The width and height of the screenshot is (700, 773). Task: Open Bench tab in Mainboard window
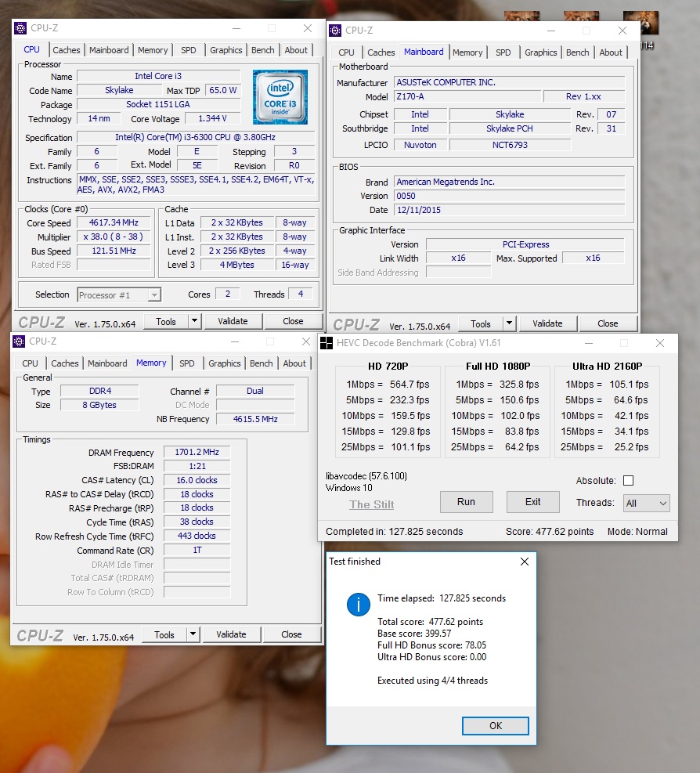point(577,52)
